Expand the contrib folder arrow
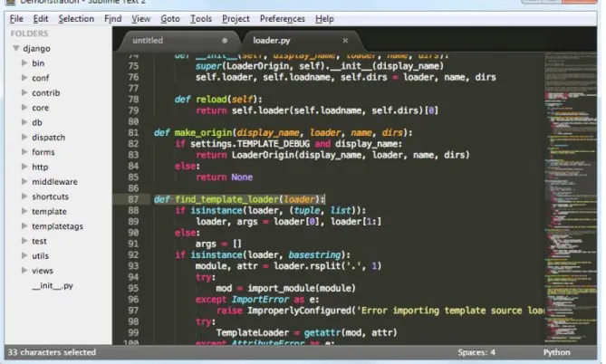The width and height of the screenshot is (606, 364). click(24, 92)
